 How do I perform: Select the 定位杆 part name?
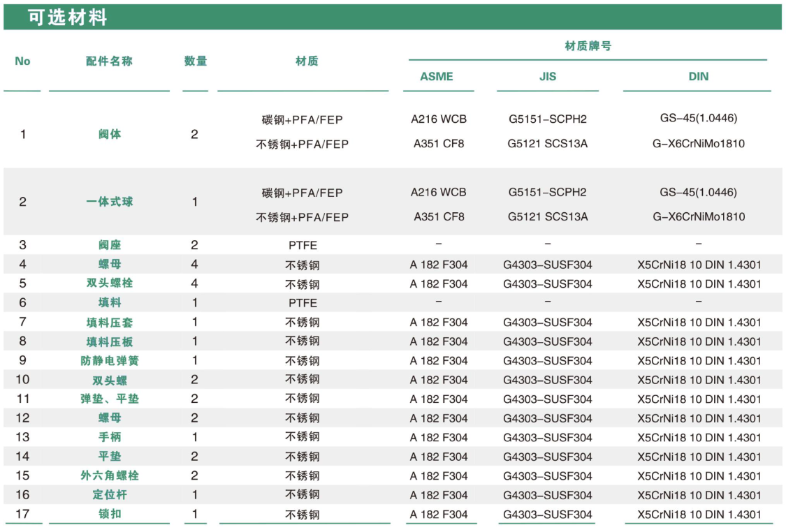pos(110,495)
